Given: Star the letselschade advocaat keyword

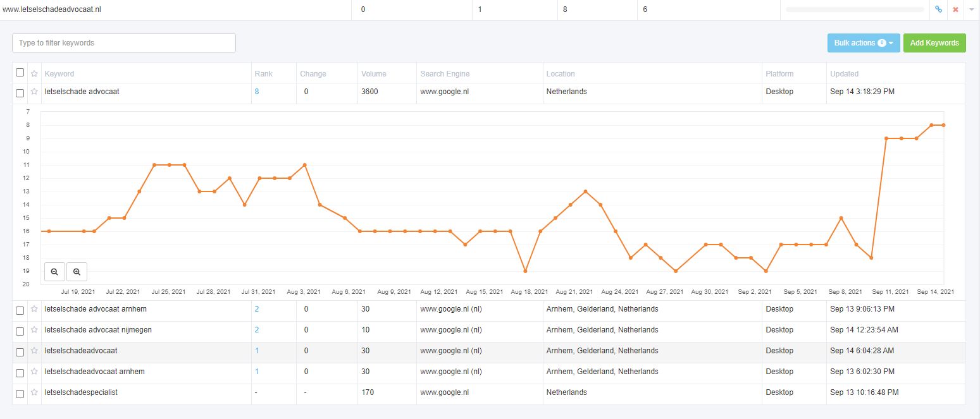Looking at the screenshot, I should click(34, 92).
